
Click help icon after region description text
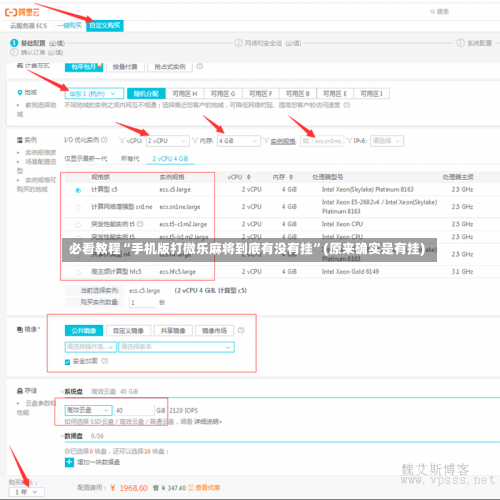click(x=347, y=105)
